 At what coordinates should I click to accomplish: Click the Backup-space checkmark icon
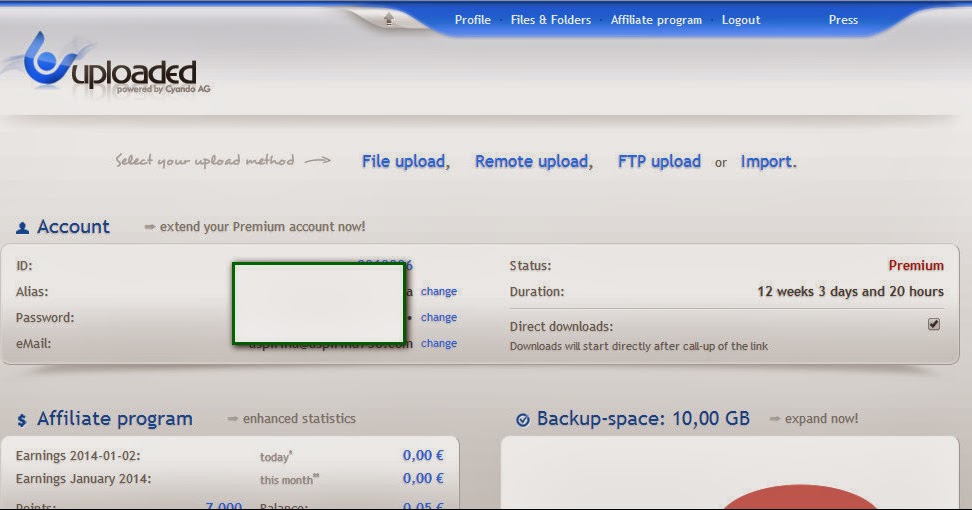(523, 420)
